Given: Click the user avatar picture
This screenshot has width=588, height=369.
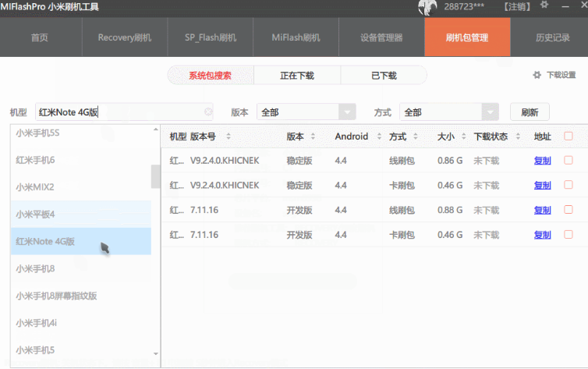Looking at the screenshot, I should click(x=427, y=7).
